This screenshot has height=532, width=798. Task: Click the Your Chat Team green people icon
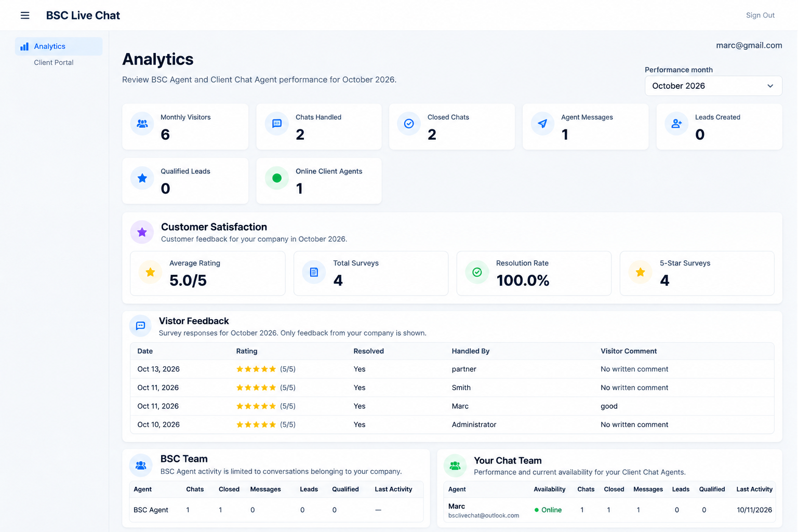pos(455,465)
